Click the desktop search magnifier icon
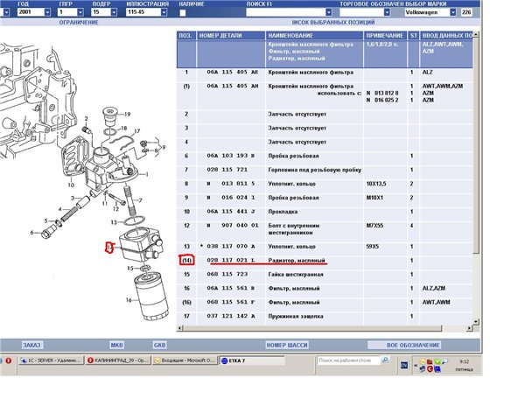The height and width of the screenshot is (420, 525). point(385,360)
